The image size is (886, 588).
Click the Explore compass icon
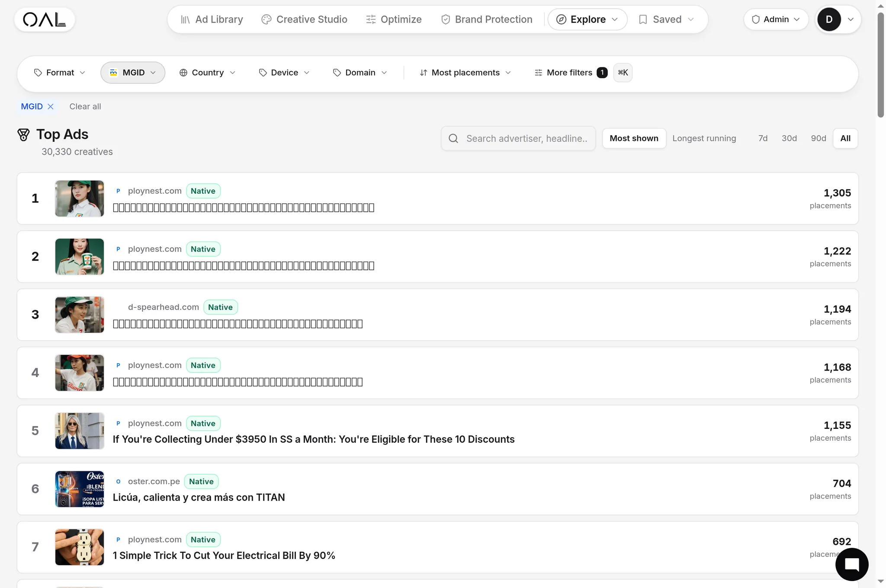point(561,19)
